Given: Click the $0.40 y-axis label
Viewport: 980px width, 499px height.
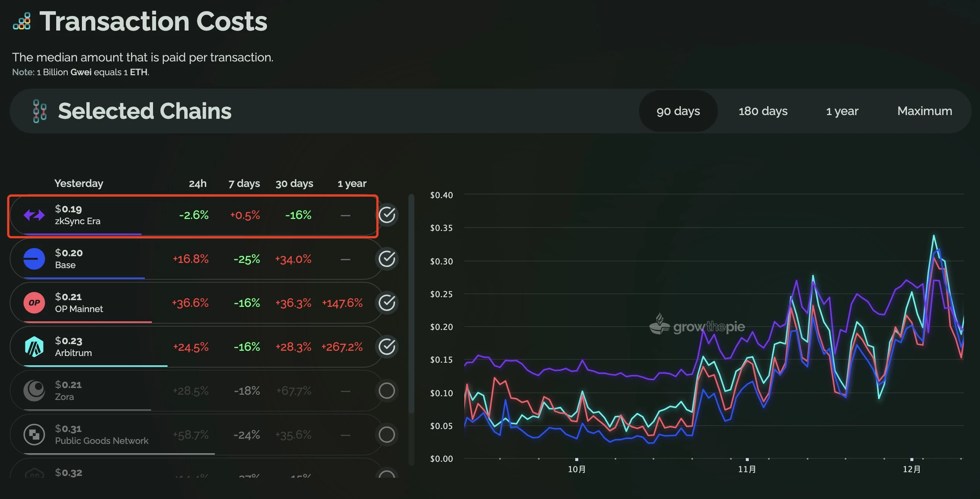Looking at the screenshot, I should point(441,195).
